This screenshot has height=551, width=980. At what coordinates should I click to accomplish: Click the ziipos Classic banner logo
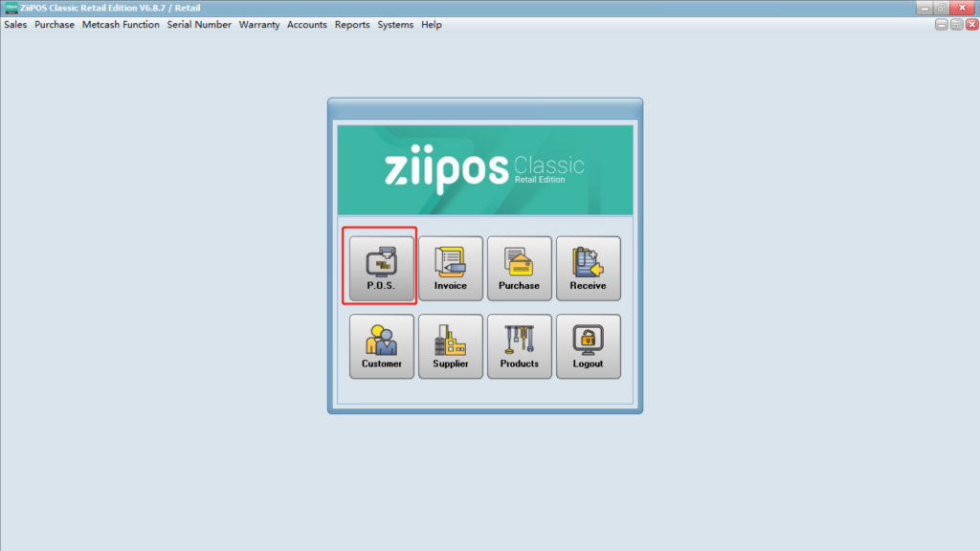(485, 170)
